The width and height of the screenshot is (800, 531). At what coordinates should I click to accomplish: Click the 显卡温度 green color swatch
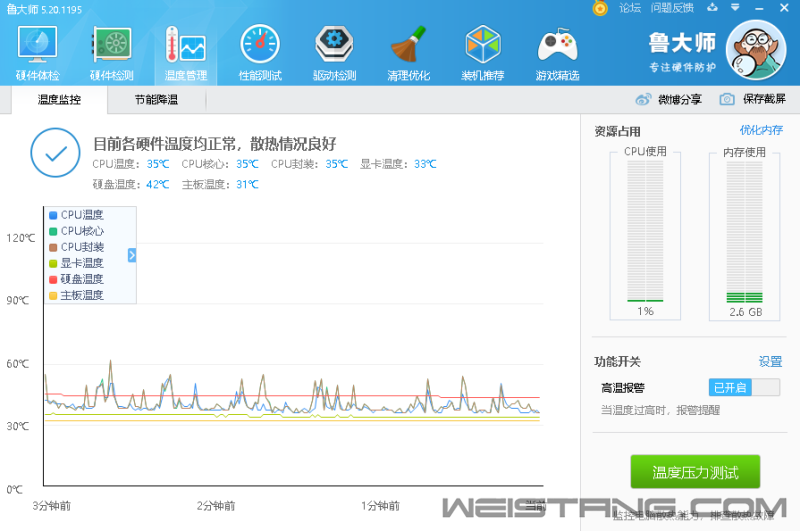tap(53, 263)
